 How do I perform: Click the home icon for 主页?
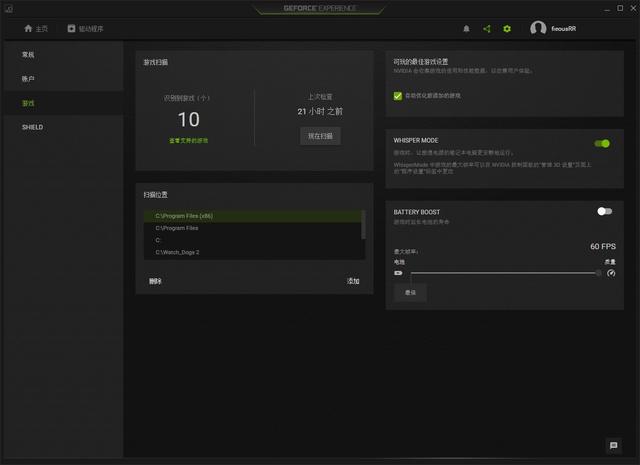tap(28, 29)
